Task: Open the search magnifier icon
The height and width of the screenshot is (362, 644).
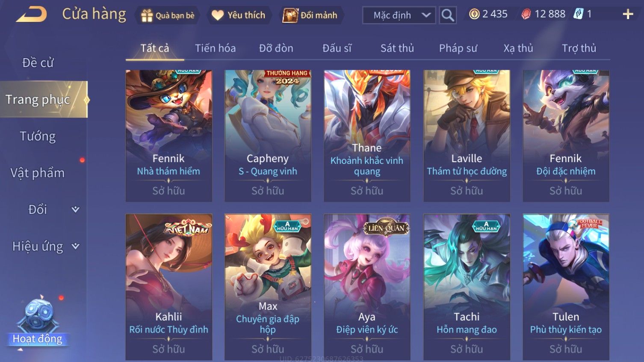Action: [x=448, y=15]
